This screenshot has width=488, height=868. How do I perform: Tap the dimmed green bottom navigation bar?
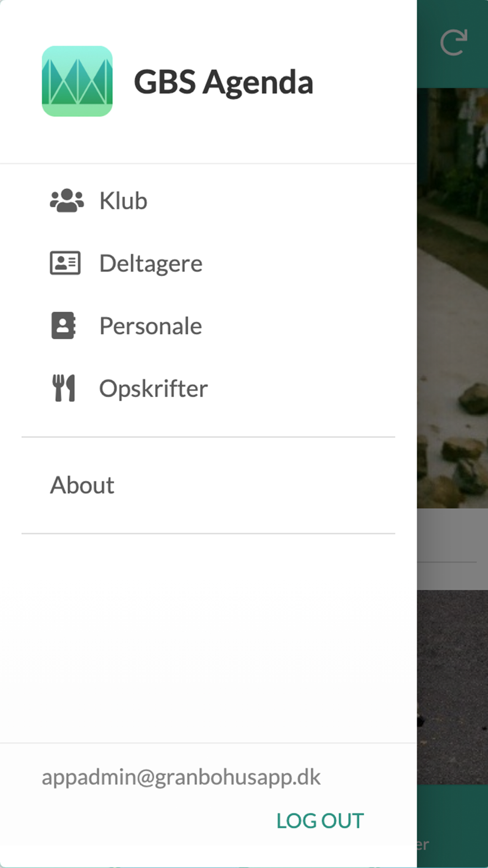pyautogui.click(x=452, y=826)
